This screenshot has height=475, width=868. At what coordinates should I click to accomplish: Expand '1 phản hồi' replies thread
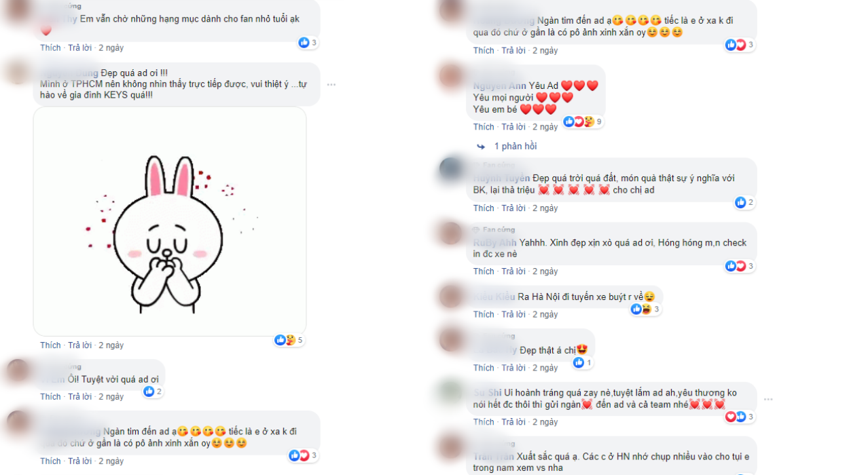(x=516, y=146)
